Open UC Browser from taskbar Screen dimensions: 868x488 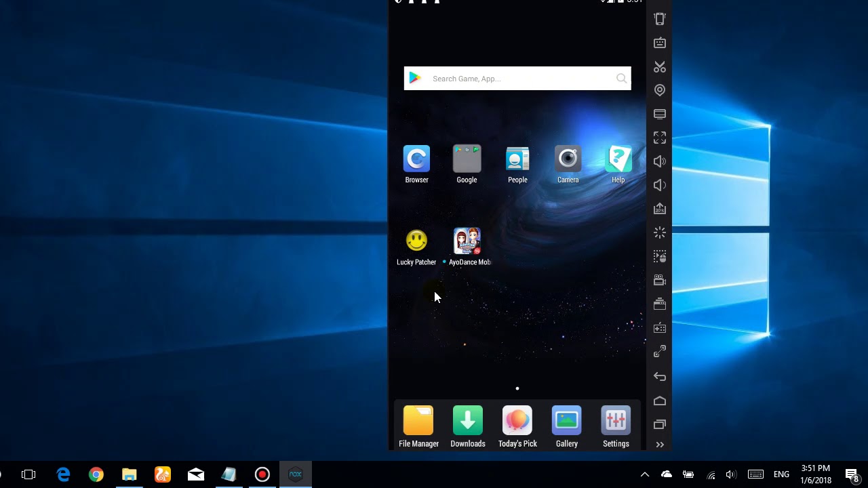[163, 474]
